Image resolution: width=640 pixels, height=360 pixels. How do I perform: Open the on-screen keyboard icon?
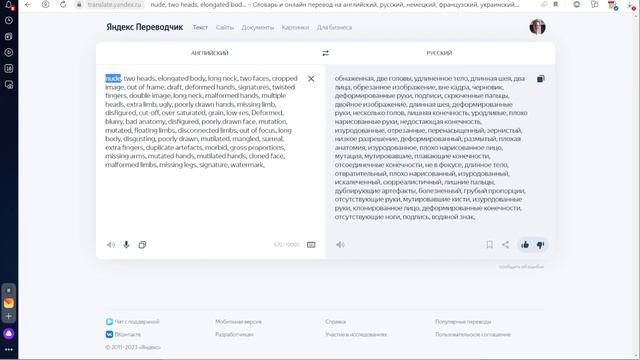coord(311,245)
